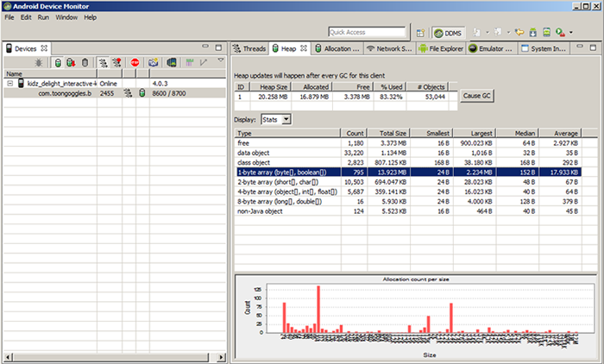Click the Devices Name column header
This screenshot has width=604, height=364.
coord(50,73)
